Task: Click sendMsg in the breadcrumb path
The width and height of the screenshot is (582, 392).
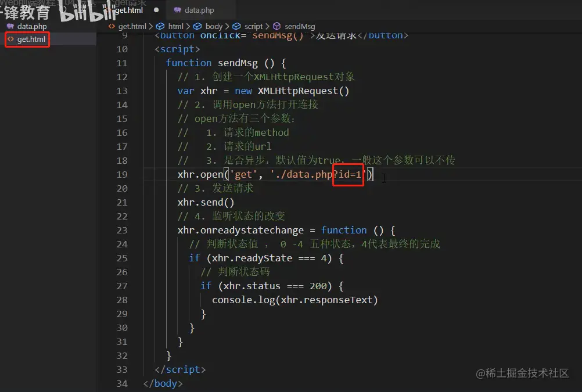Action: [300, 26]
